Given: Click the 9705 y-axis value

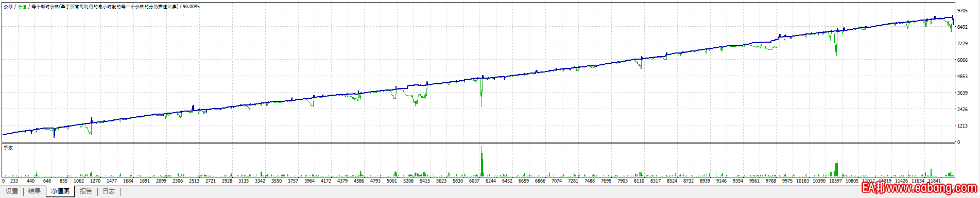Looking at the screenshot, I should pos(962,11).
